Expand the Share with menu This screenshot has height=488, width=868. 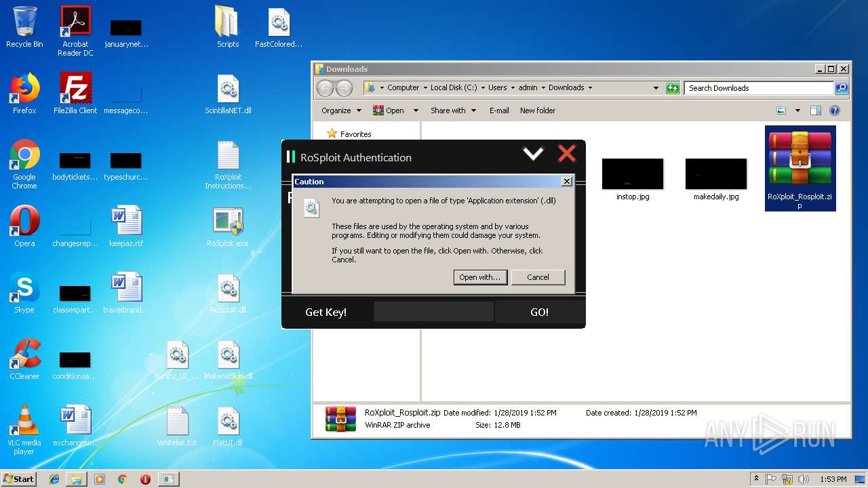pos(453,110)
